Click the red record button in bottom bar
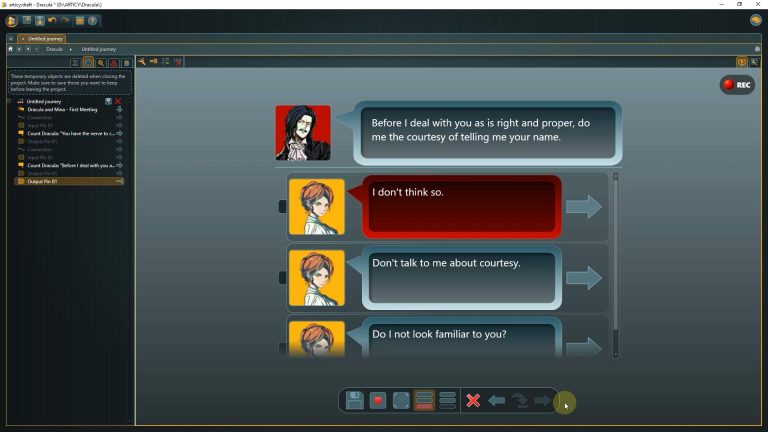This screenshot has height=432, width=768. pyautogui.click(x=378, y=400)
